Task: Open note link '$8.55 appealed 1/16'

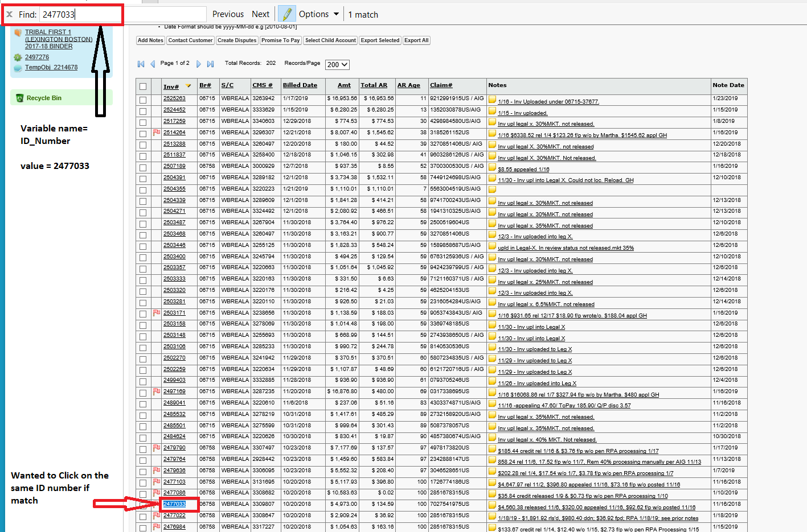Action: click(x=523, y=170)
